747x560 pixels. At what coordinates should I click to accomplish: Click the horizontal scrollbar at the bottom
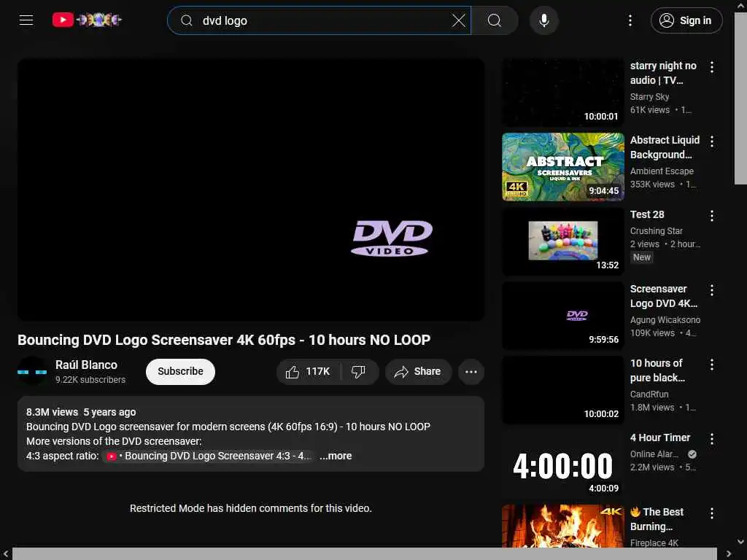click(x=365, y=554)
